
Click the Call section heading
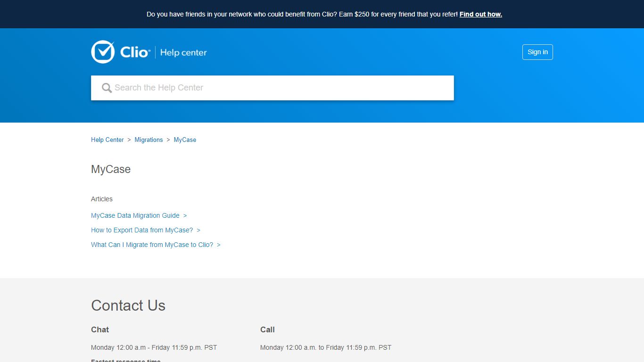(267, 329)
